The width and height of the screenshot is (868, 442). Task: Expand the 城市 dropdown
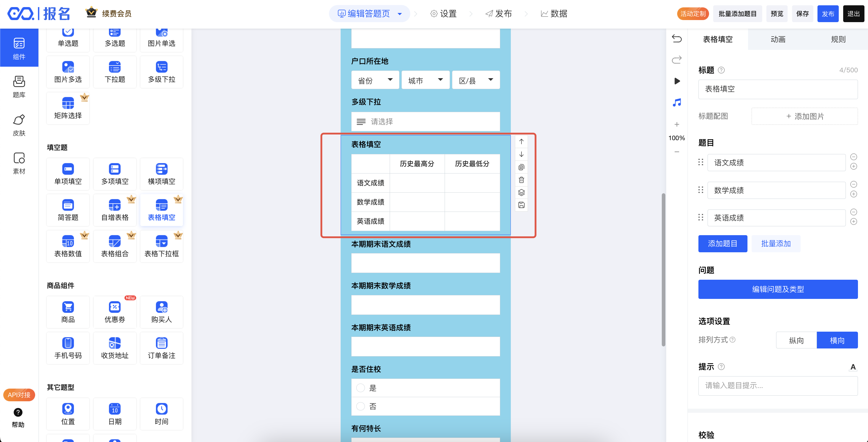pyautogui.click(x=425, y=80)
